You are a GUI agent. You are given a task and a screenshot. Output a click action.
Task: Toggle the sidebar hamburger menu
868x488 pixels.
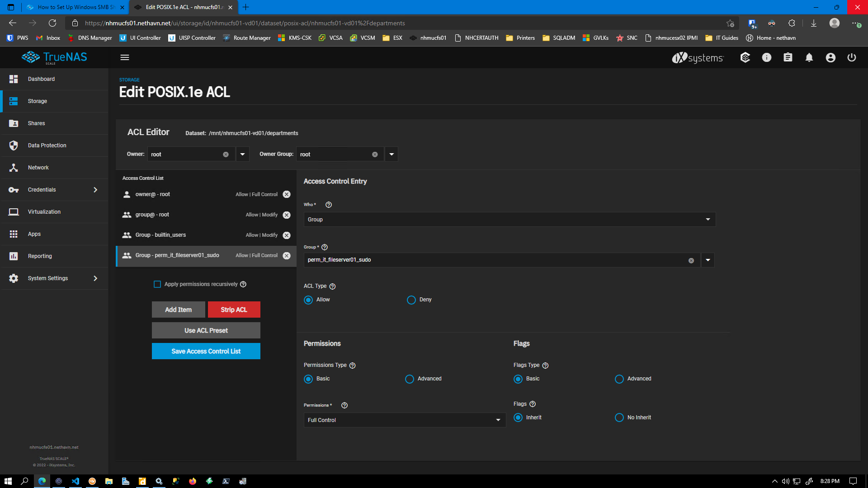[x=125, y=57]
